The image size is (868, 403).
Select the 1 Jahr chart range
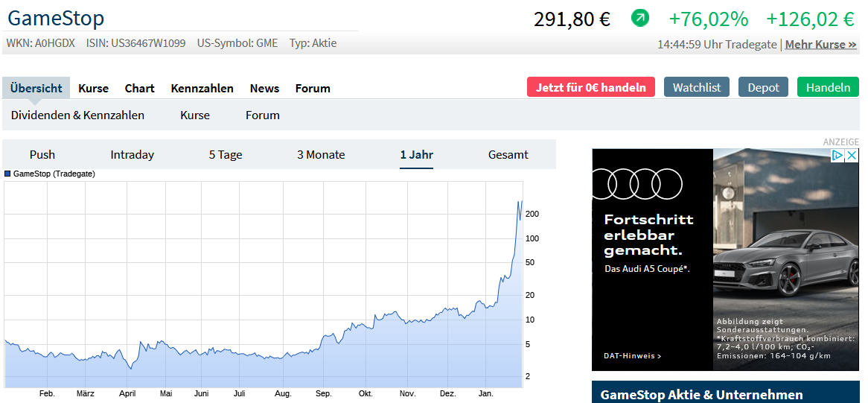[417, 154]
